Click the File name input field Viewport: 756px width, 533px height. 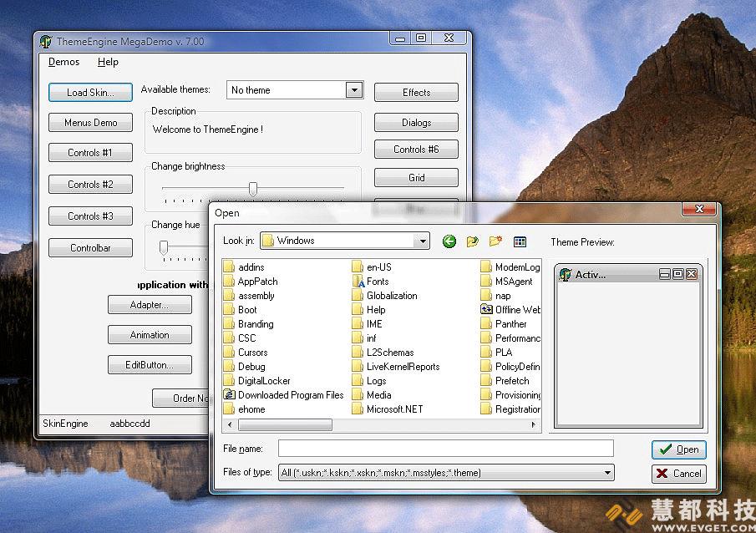446,448
